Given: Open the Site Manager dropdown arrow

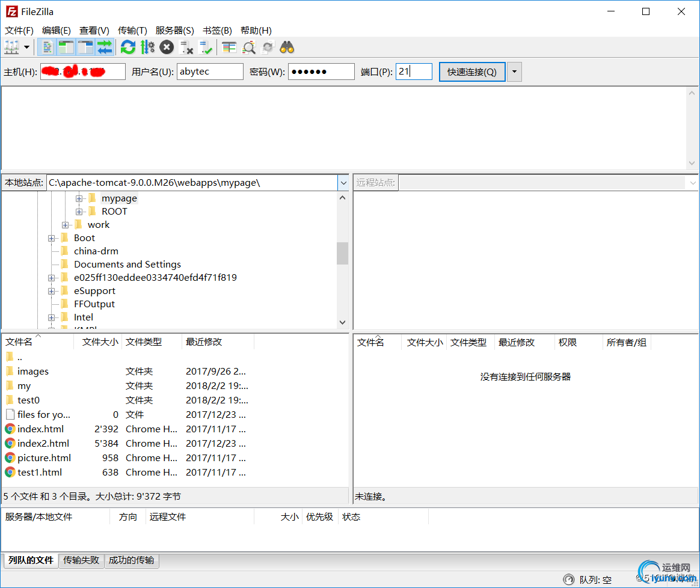Looking at the screenshot, I should click(27, 47).
